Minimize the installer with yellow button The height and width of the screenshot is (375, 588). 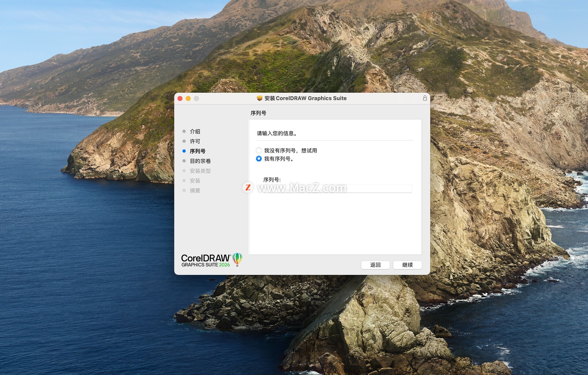tap(188, 98)
